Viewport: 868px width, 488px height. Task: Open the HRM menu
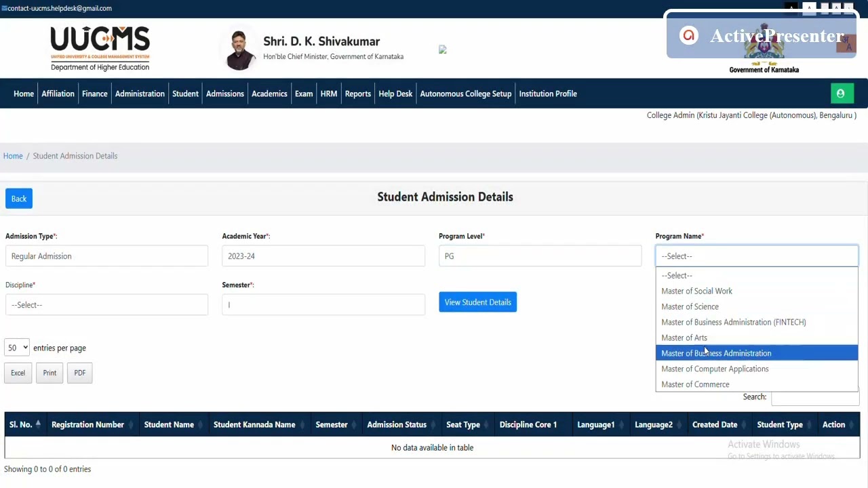click(329, 94)
